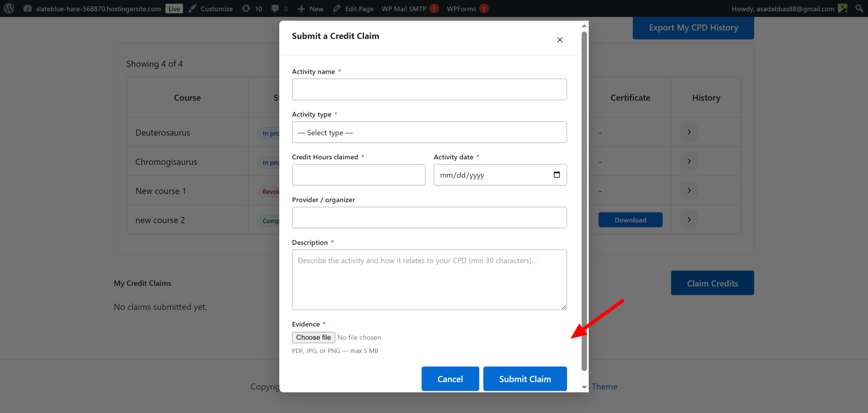Expand history for Chromogisaurus course

(689, 162)
